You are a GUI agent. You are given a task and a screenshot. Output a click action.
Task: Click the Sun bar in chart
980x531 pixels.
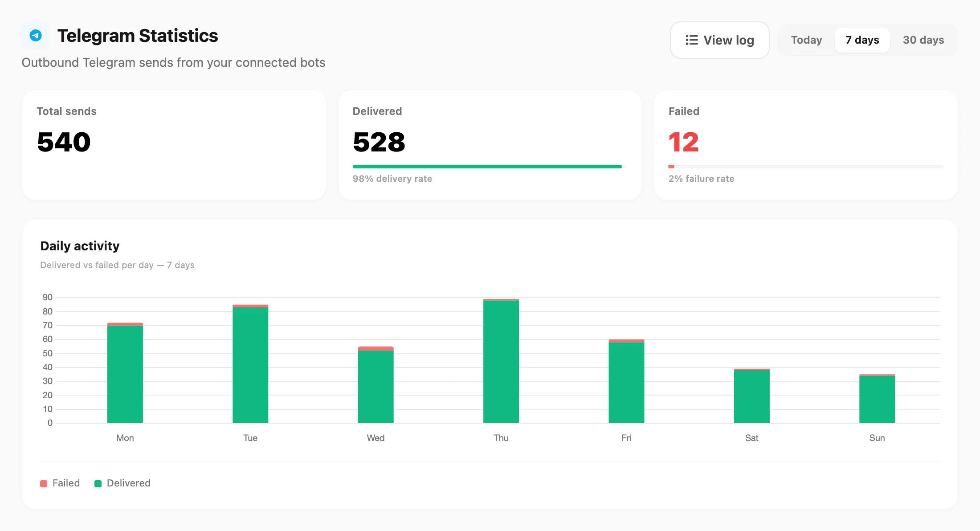tap(877, 398)
